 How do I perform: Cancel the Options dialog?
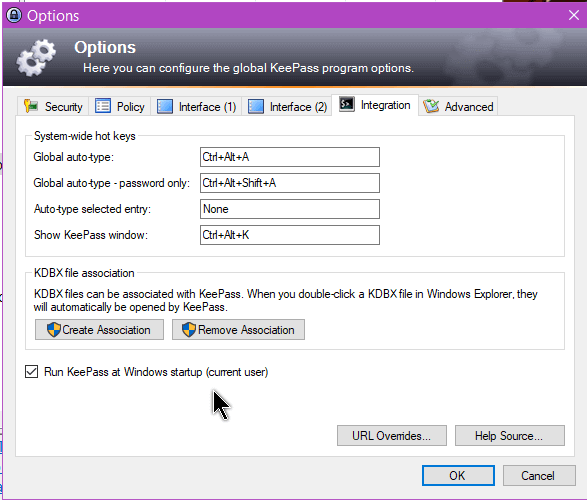click(539, 476)
